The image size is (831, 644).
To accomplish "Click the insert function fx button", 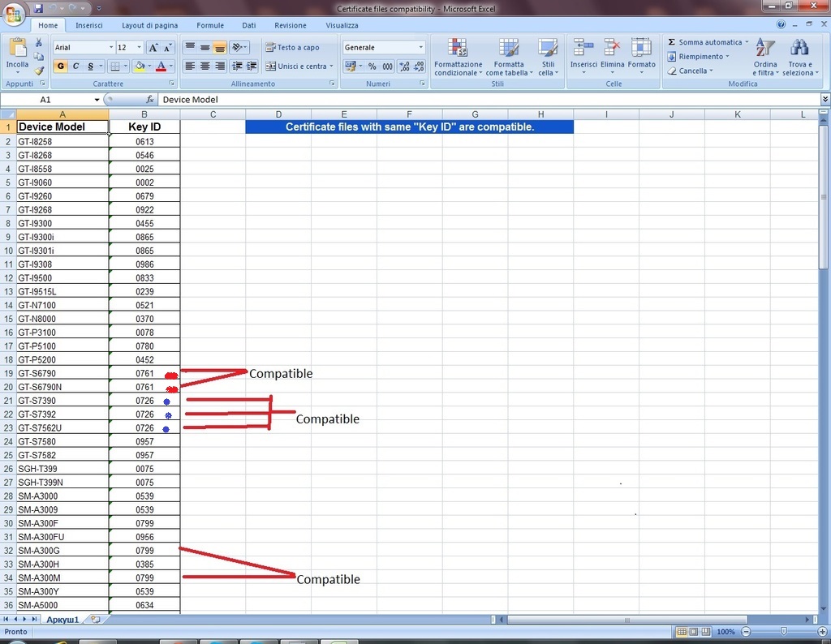I will pyautogui.click(x=150, y=100).
